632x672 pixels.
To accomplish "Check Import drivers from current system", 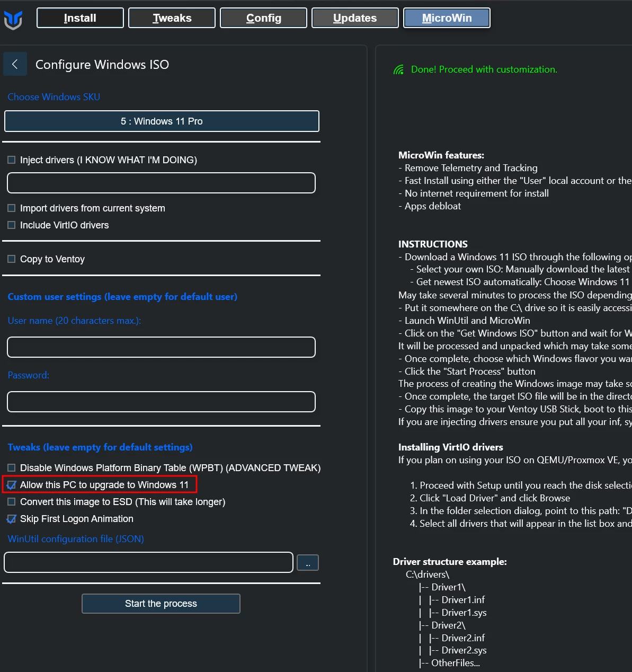I will [x=11, y=208].
